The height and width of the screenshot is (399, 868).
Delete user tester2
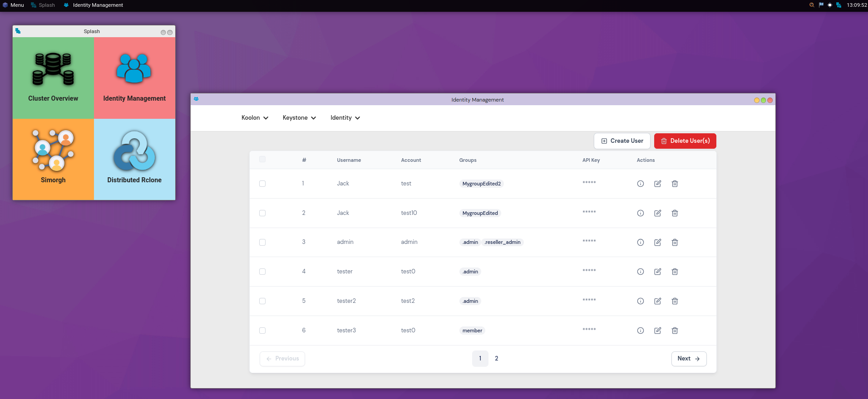tap(675, 301)
